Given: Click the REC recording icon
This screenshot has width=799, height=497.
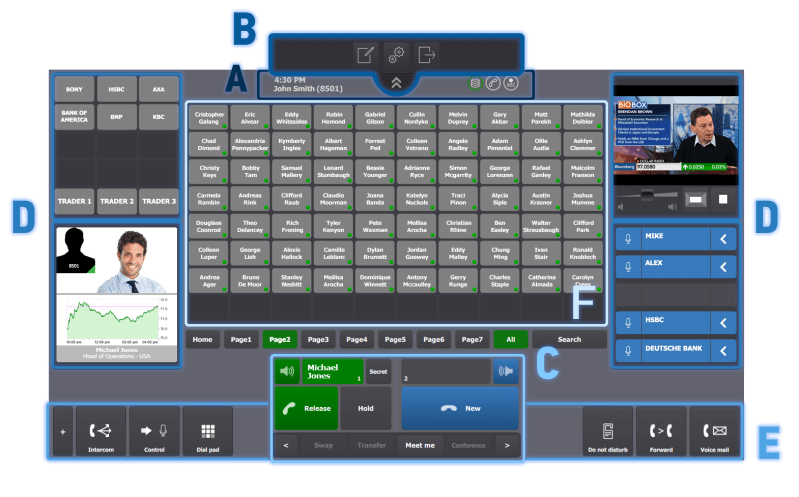Looking at the screenshot, I should coord(511,83).
